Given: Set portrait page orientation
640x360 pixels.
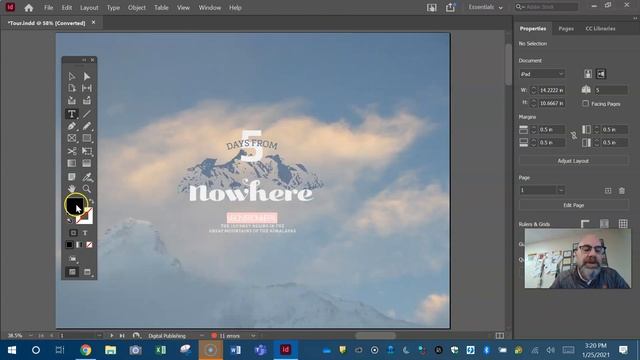Looking at the screenshot, I should point(588,74).
